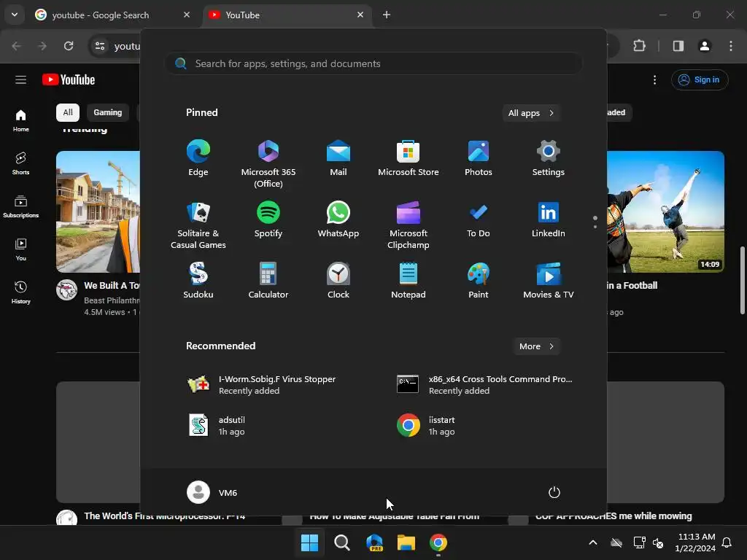
Task: Open File Explorer from taskbar
Action: pyautogui.click(x=406, y=542)
